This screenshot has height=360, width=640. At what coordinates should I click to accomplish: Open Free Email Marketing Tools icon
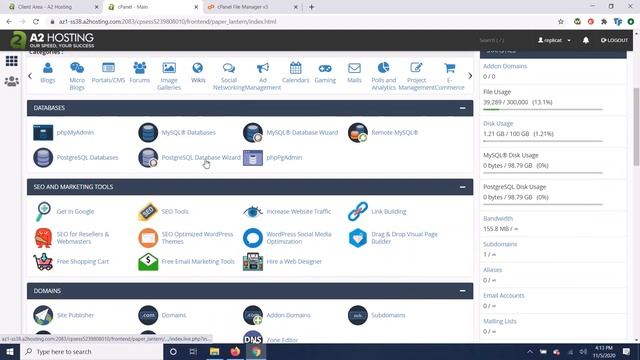[148, 262]
